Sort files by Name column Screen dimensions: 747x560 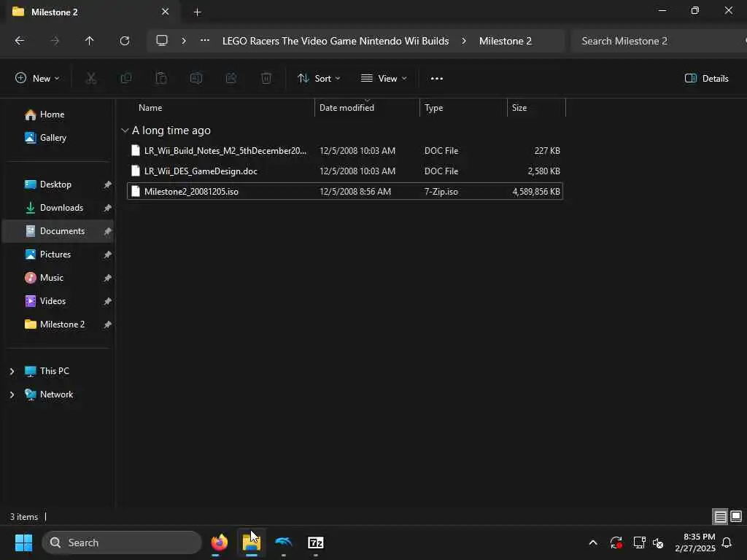coord(150,108)
